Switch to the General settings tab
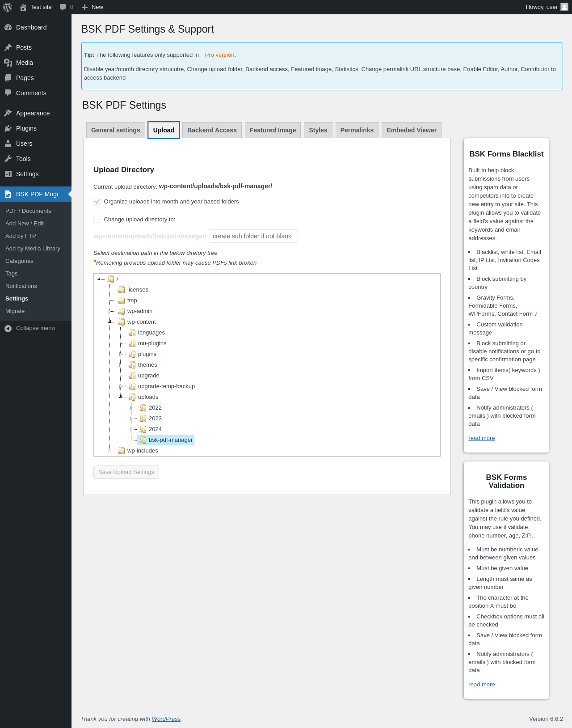 [116, 130]
